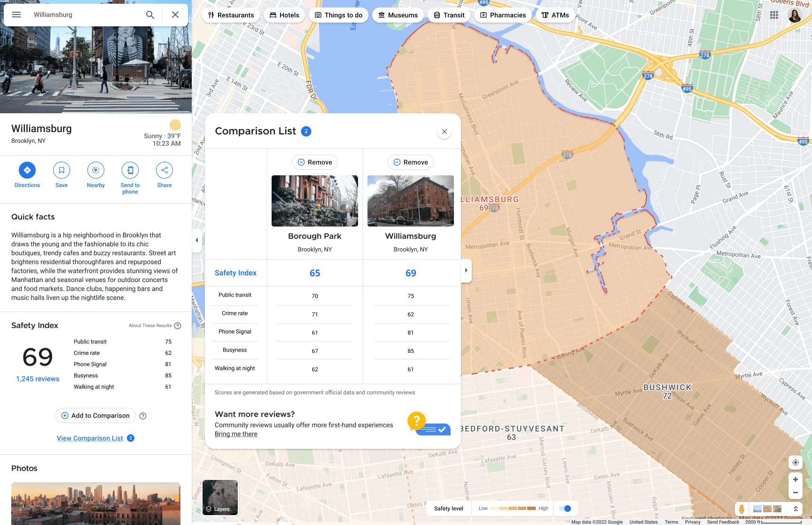Click the Bushwick 72 map label
The height and width of the screenshot is (525, 812).
(667, 391)
